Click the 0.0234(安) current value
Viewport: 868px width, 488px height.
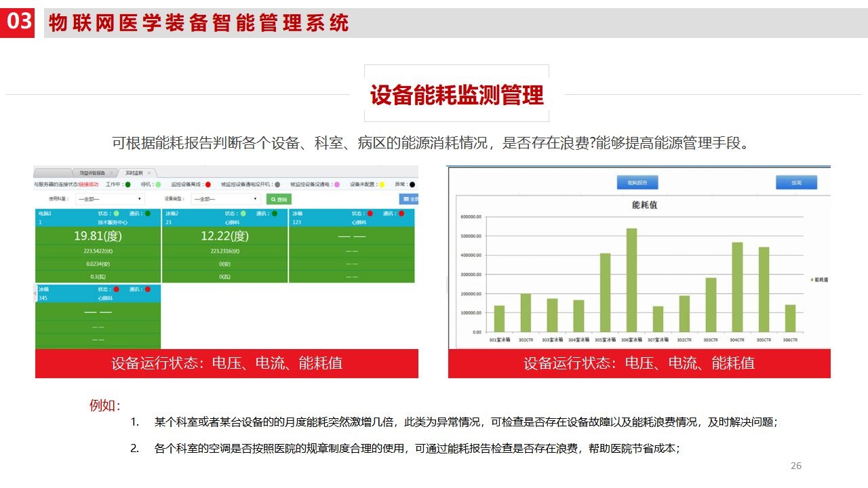98,264
